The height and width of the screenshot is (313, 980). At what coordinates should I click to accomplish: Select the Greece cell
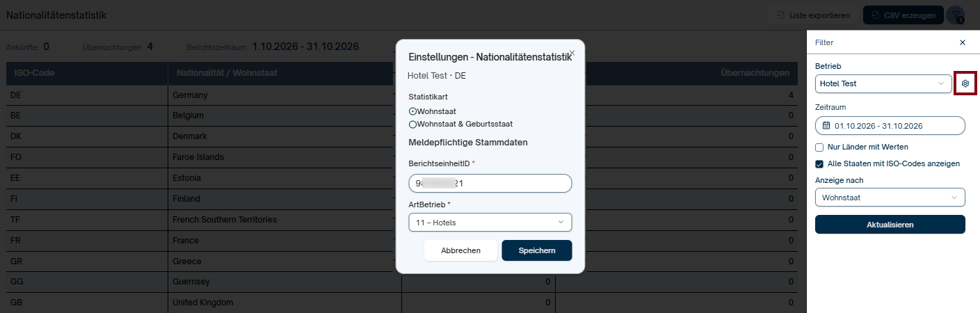[x=284, y=262]
